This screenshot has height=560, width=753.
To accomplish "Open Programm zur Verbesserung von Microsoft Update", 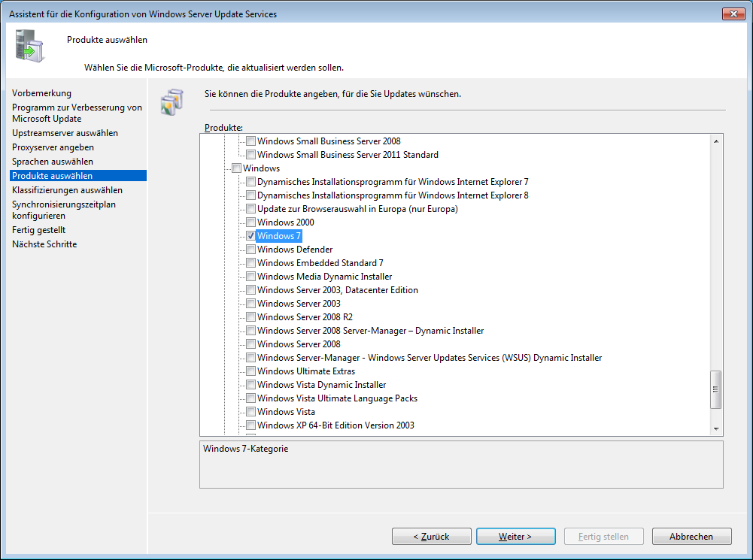I will point(77,113).
